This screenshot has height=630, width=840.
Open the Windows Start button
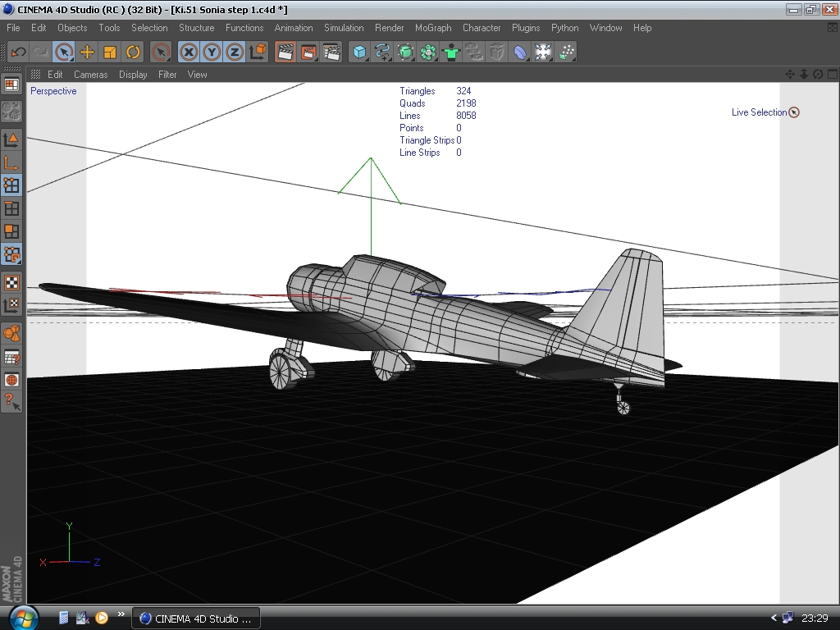click(x=23, y=618)
